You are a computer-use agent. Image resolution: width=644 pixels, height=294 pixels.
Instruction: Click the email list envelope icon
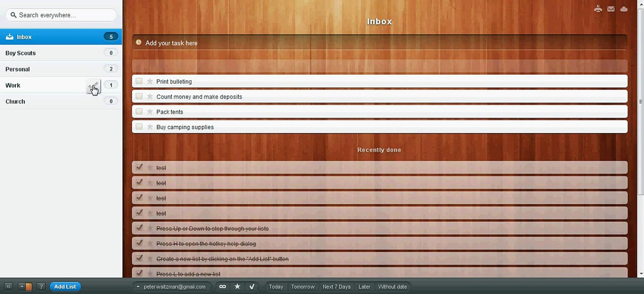point(611,9)
